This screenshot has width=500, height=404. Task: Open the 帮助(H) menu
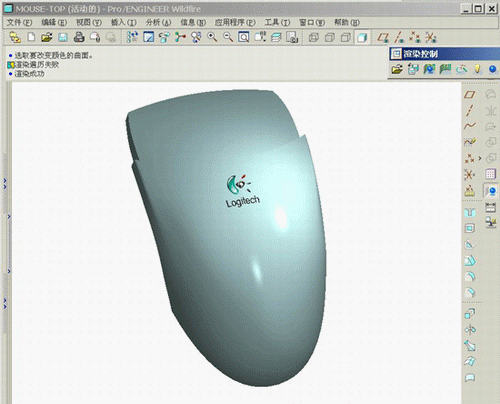[x=347, y=22]
